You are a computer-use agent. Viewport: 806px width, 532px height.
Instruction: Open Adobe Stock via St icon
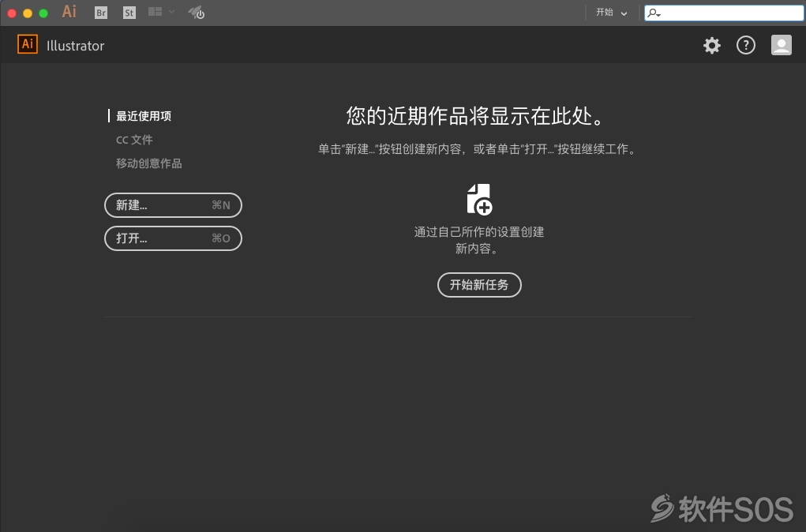(x=129, y=13)
